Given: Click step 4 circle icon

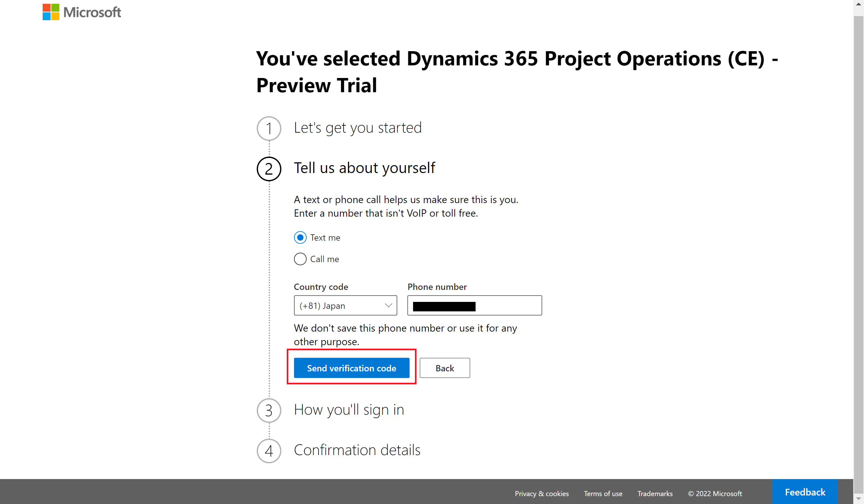Looking at the screenshot, I should (269, 451).
